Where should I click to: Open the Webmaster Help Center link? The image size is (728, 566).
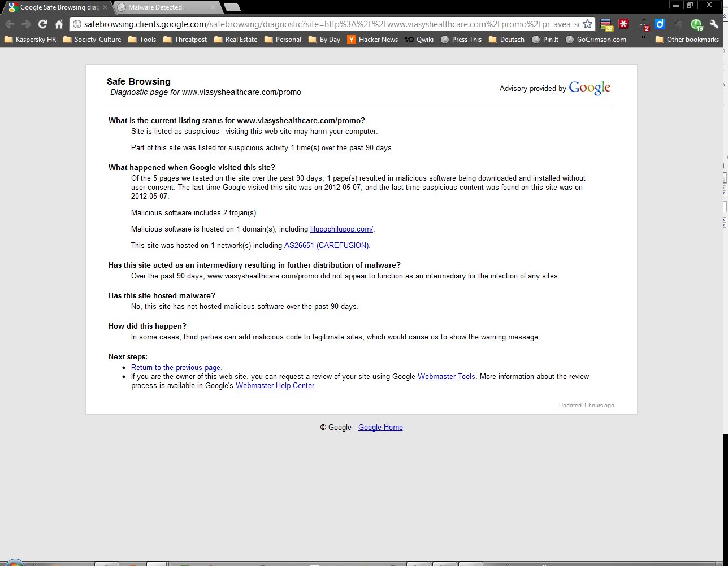pyautogui.click(x=275, y=386)
